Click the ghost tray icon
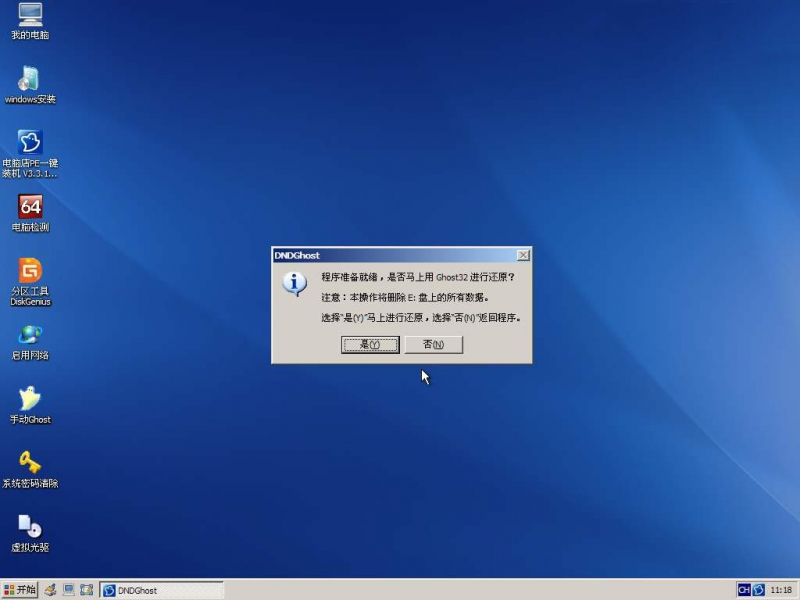This screenshot has width=800, height=600. point(759,590)
